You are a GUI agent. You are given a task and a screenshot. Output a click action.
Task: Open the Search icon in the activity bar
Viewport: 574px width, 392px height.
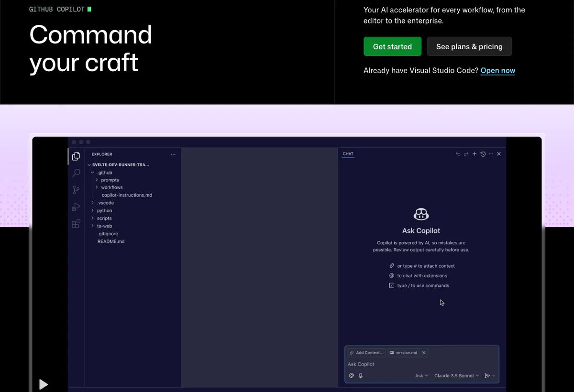(76, 173)
